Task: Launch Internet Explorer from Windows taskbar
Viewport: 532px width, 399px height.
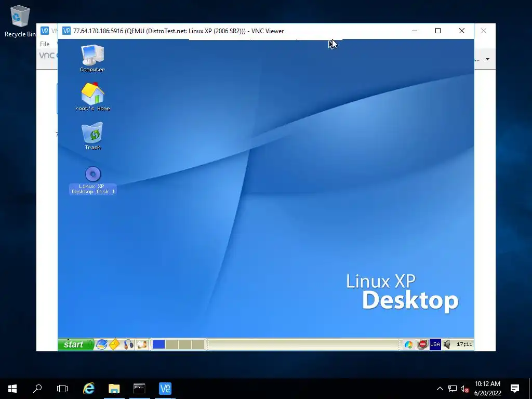Action: pyautogui.click(x=88, y=389)
